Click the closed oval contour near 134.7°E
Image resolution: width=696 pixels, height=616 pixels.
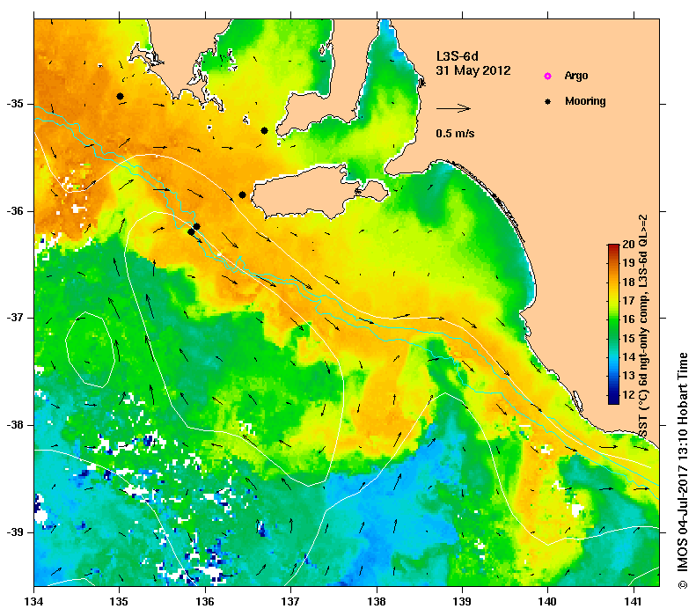(91, 349)
